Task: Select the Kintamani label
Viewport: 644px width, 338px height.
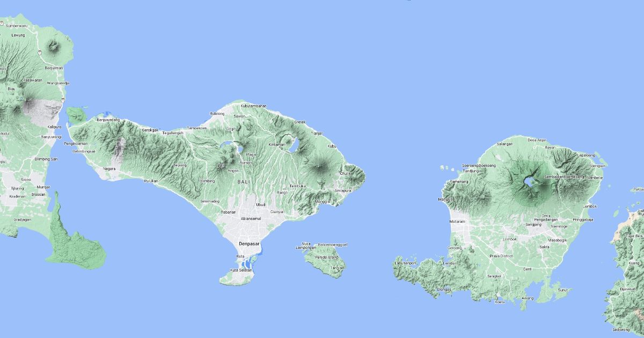Action: pos(277,145)
